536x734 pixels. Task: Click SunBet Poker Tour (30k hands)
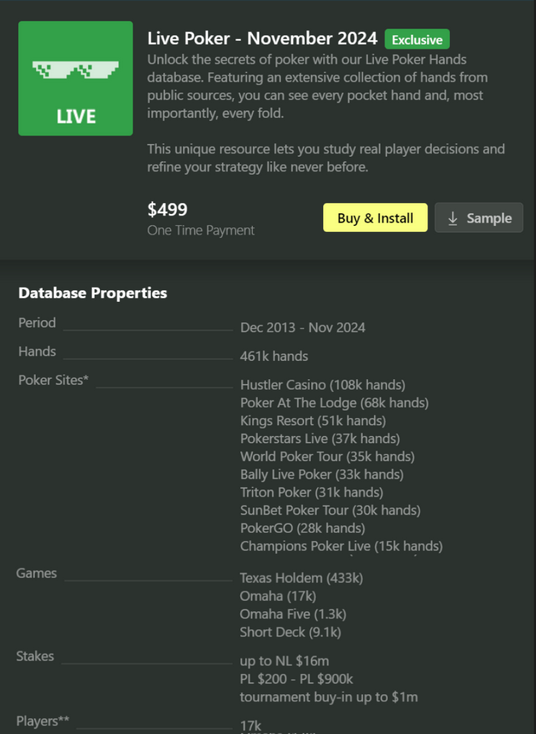(330, 510)
